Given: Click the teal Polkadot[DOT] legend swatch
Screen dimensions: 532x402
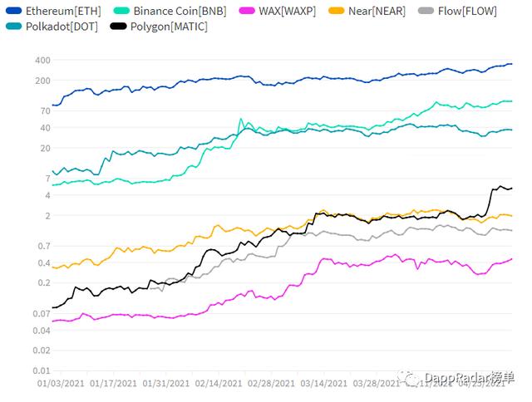Looking at the screenshot, I should click(14, 27).
